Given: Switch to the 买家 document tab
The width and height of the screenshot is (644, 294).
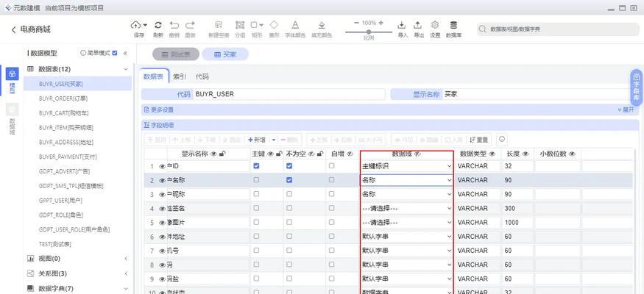Looking at the screenshot, I should coord(225,54).
